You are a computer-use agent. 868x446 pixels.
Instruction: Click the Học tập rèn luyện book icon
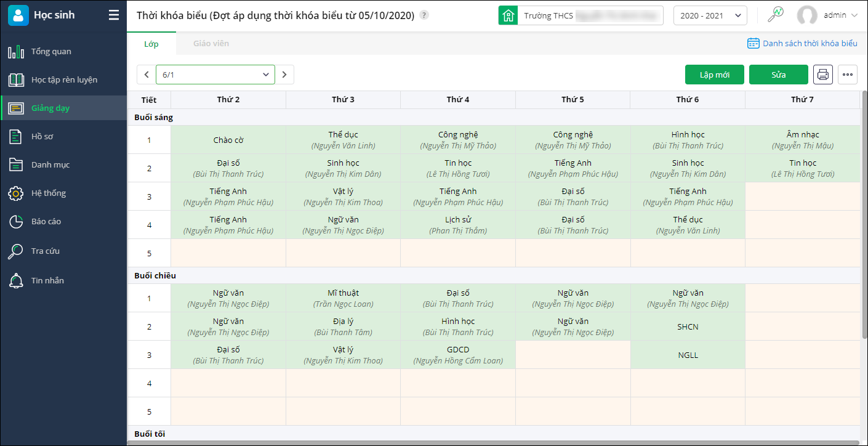point(16,80)
